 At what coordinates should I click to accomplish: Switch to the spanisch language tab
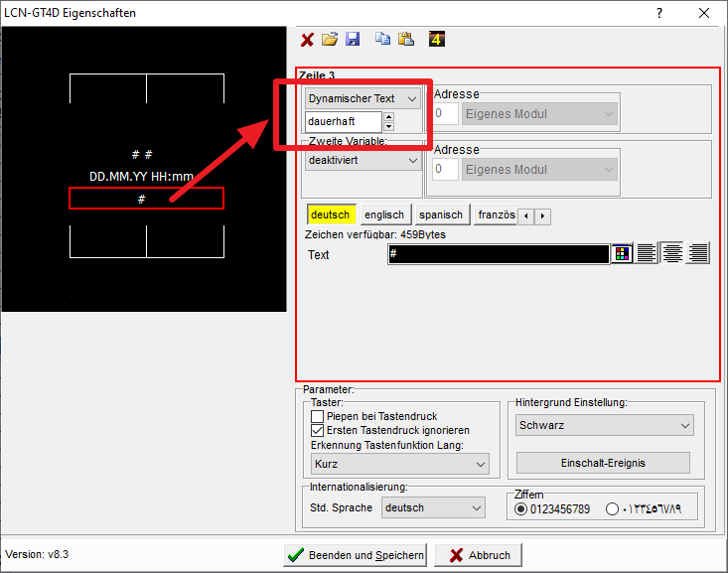[442, 215]
